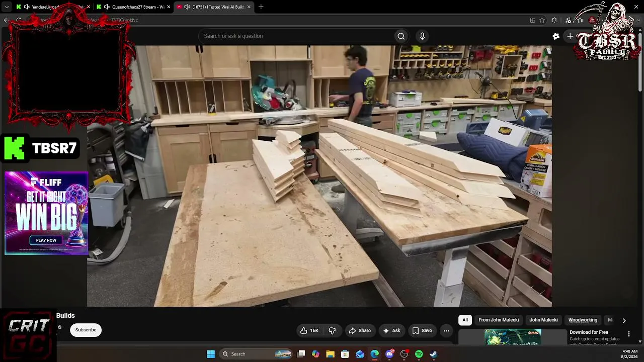The height and width of the screenshot is (362, 644).
Task: Open Spotify from the taskbar
Action: pyautogui.click(x=419, y=354)
